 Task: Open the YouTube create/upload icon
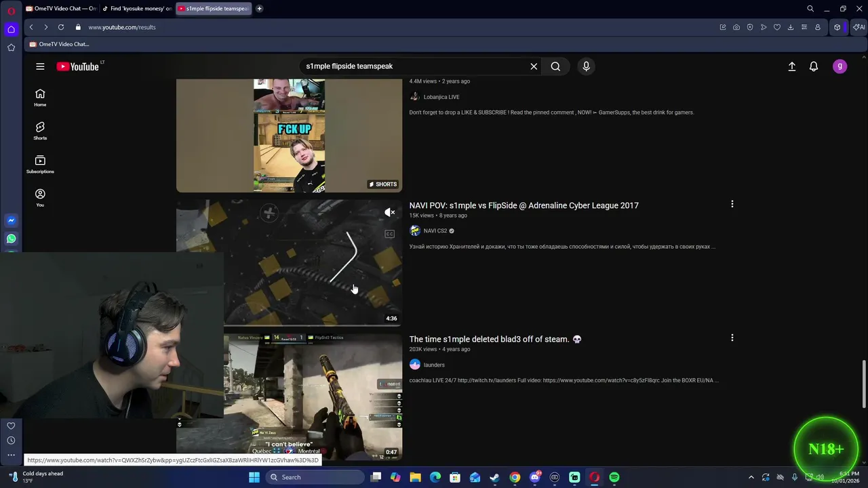(x=791, y=66)
